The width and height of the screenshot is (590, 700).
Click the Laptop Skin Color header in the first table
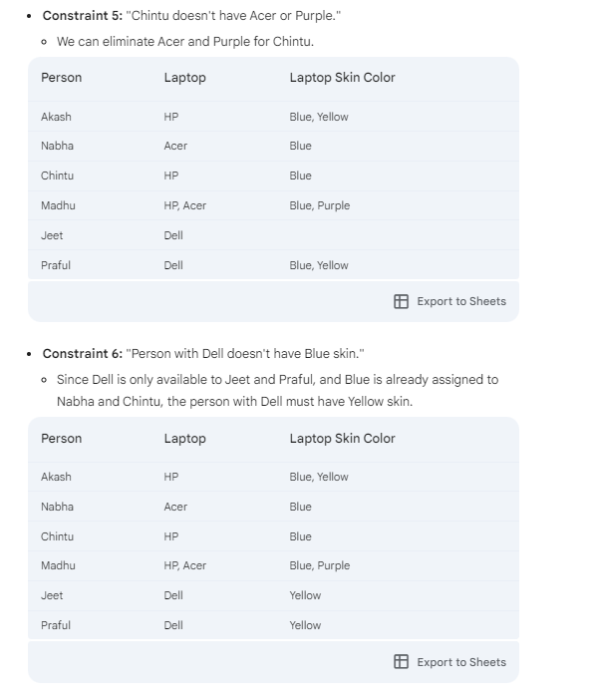point(342,77)
